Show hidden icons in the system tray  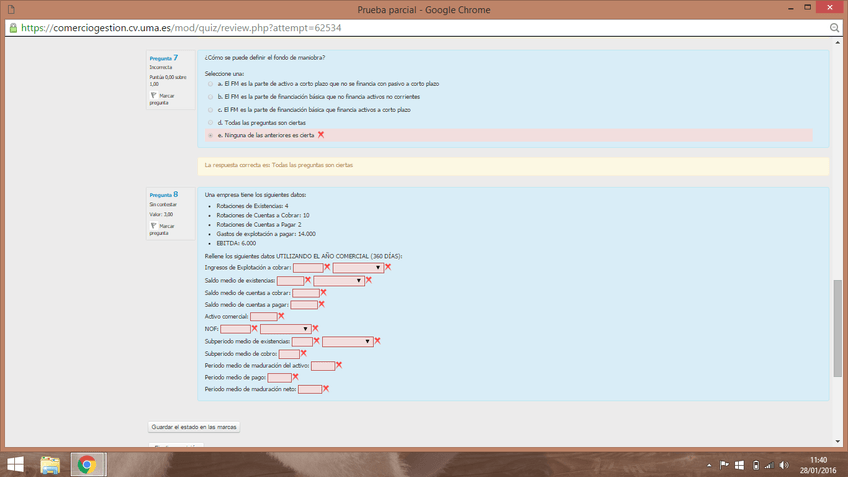pyautogui.click(x=706, y=465)
